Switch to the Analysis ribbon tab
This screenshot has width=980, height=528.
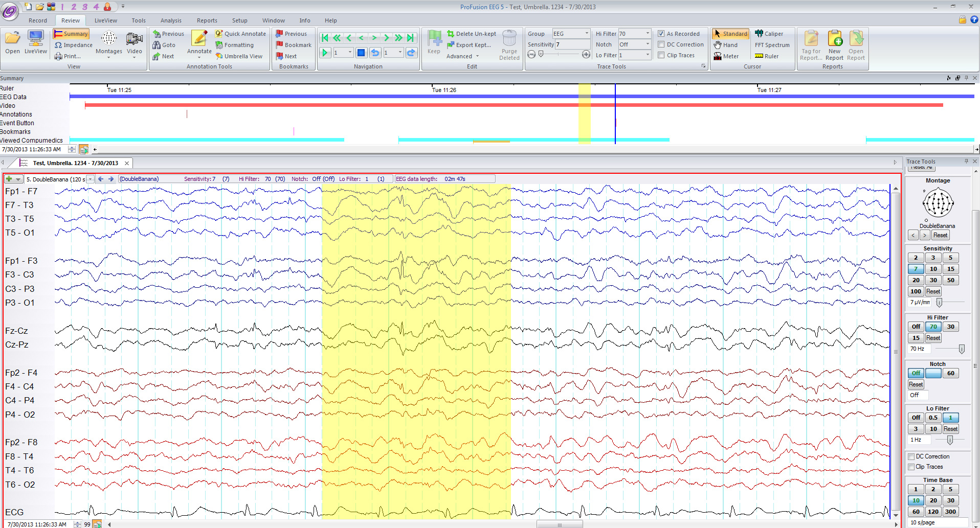171,20
